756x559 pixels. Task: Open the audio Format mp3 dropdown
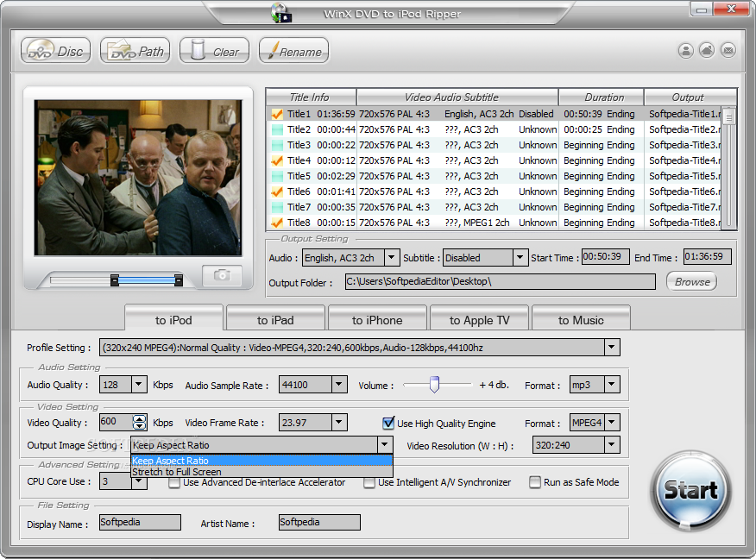tap(612, 385)
